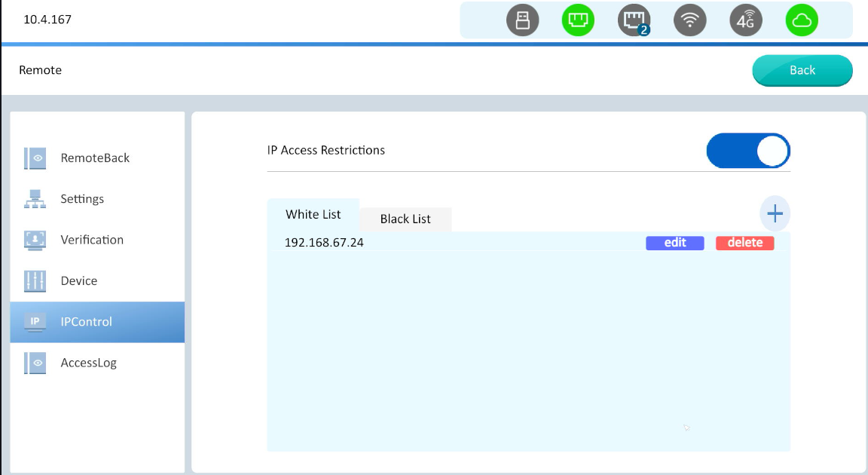Viewport: 868px width, 475px height.
Task: Select the White List tab
Action: pyautogui.click(x=313, y=215)
